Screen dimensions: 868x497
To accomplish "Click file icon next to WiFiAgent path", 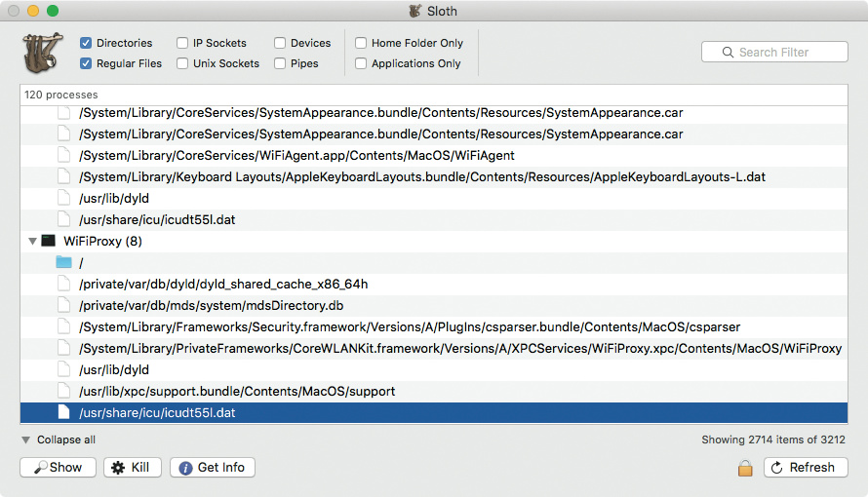I will click(x=64, y=155).
